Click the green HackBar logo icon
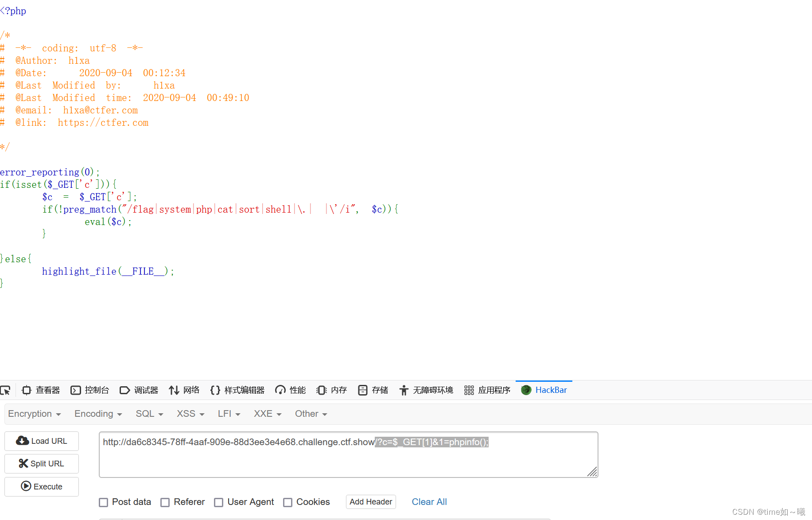812x520 pixels. 526,390
